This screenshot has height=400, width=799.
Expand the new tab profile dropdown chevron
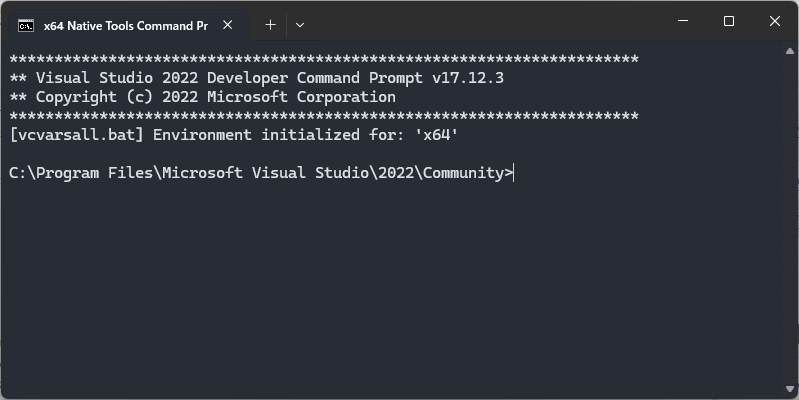coord(300,25)
